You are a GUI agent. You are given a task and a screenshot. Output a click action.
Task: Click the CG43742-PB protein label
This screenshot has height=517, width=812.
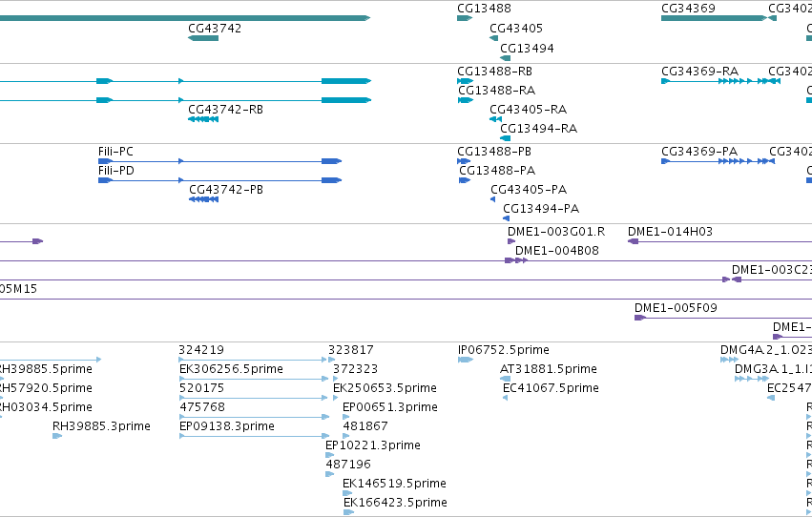point(226,190)
